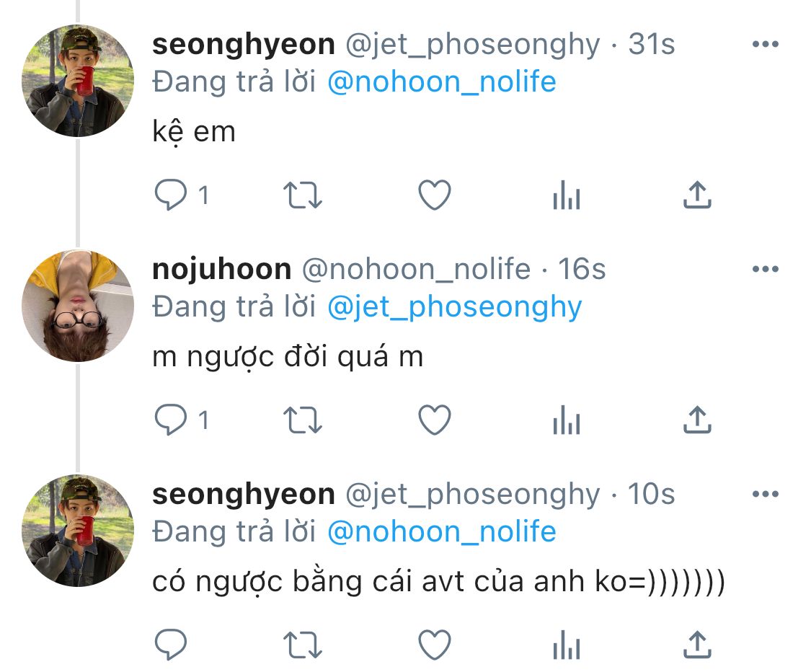This screenshot has width=811, height=672.
Task: Like the "có ngược bằng cái avt" tweet
Action: pos(435,644)
